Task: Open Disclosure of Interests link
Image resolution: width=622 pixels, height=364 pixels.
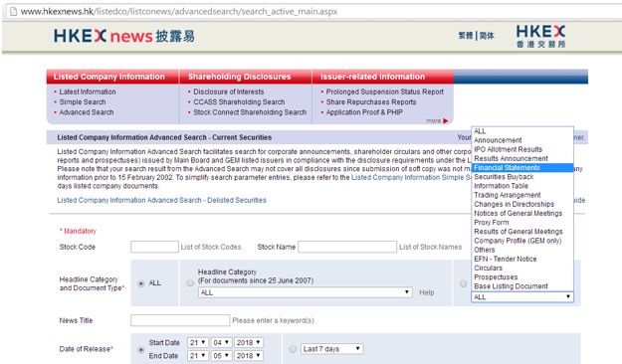Action: point(229,91)
